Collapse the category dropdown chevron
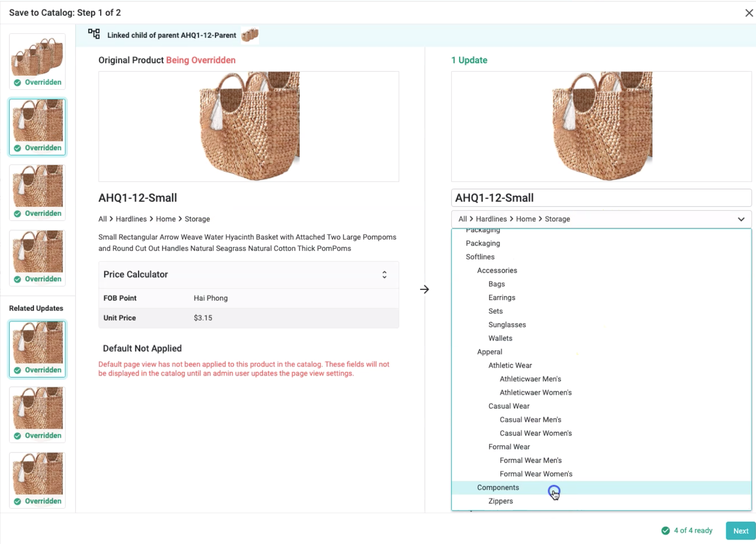Viewport: 756px width, 544px height. click(x=741, y=219)
